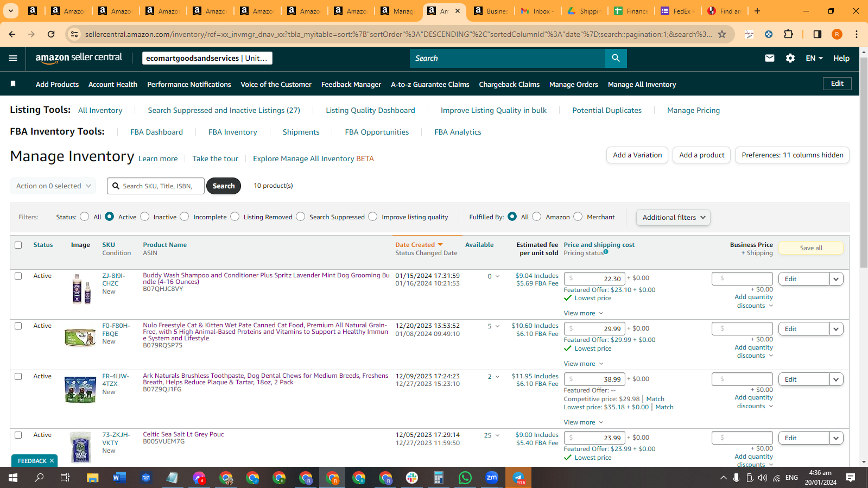This screenshot has width=868, height=488.
Task: Switch to the Gmail Inbox browser tab
Action: click(537, 11)
